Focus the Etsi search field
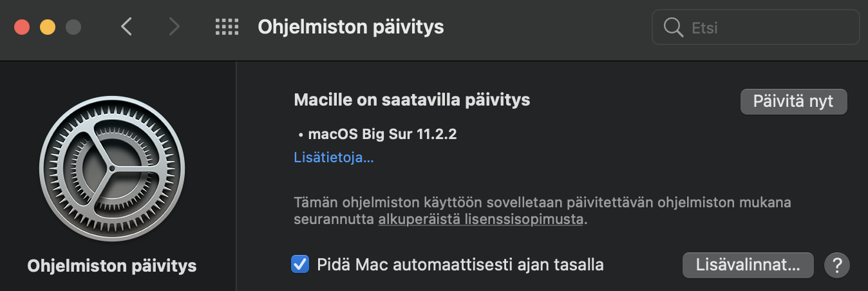The height and width of the screenshot is (291, 868). (x=756, y=28)
